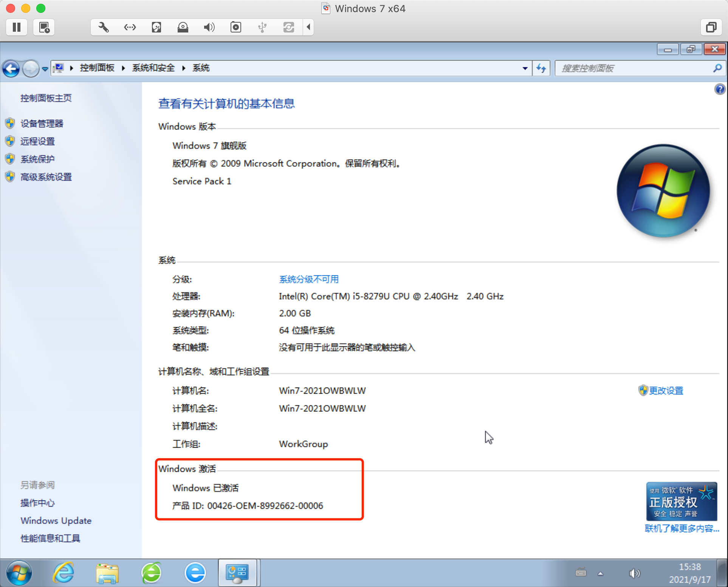The width and height of the screenshot is (728, 587).
Task: Click 联机了解更多内容 link
Action: click(682, 528)
